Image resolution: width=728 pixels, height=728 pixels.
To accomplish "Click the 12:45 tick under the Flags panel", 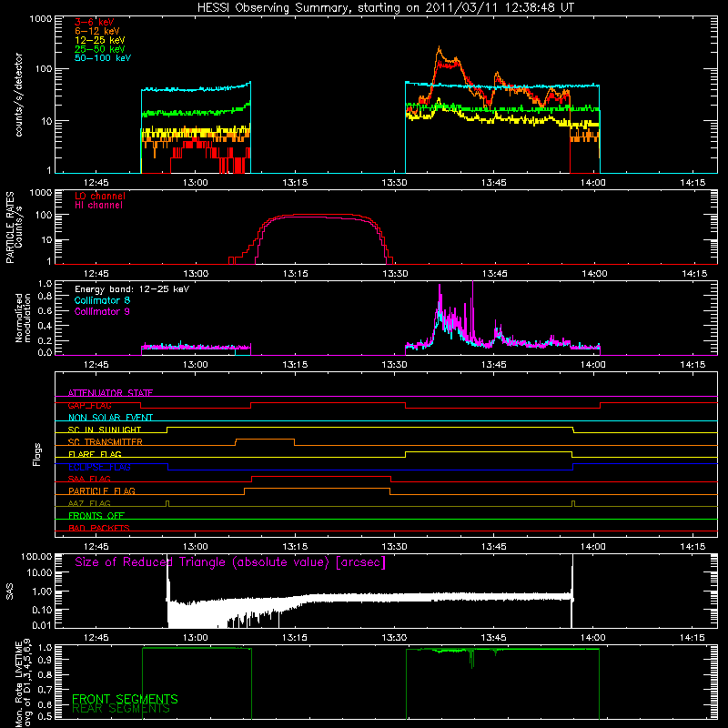I will (96, 547).
